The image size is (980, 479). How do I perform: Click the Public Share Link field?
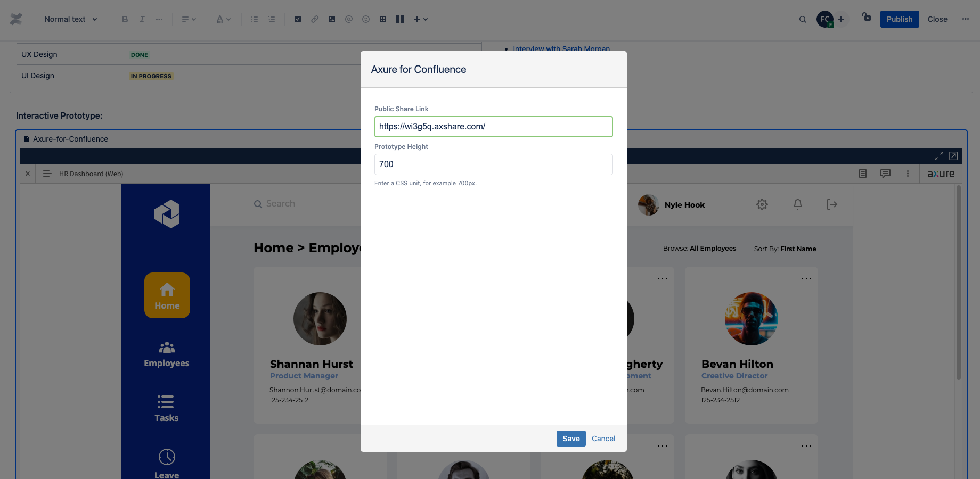(494, 127)
